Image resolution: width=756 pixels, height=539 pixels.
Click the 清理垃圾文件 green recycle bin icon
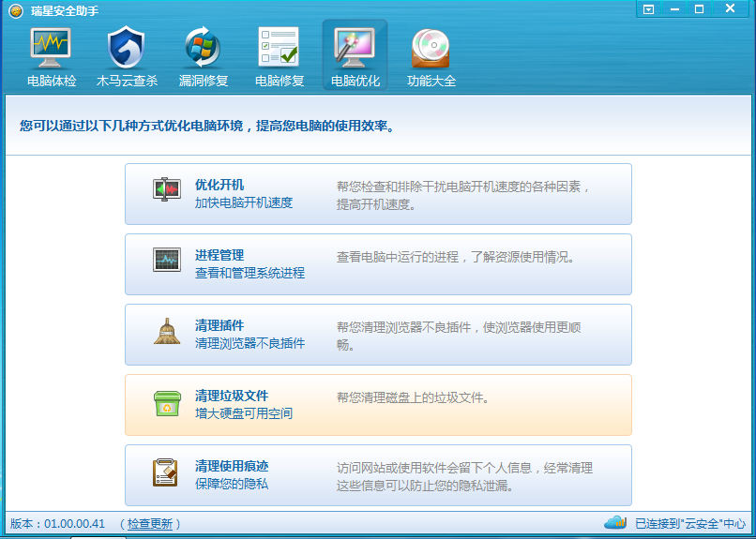coord(167,404)
